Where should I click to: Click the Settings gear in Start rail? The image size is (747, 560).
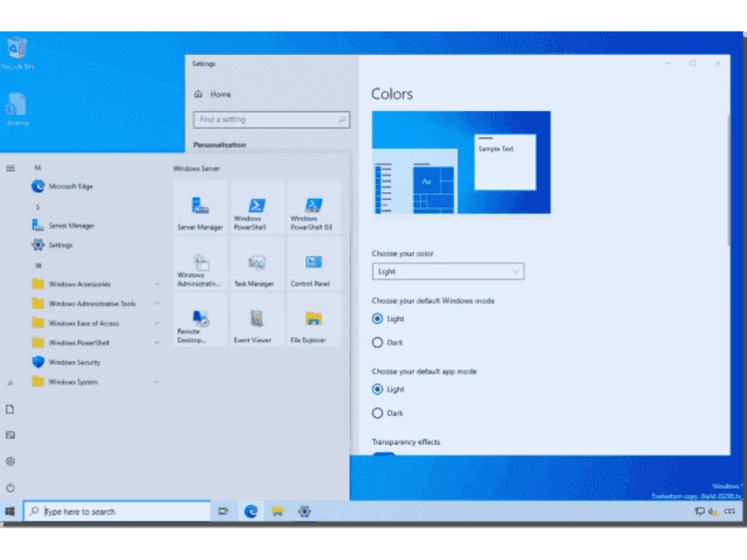click(10, 461)
